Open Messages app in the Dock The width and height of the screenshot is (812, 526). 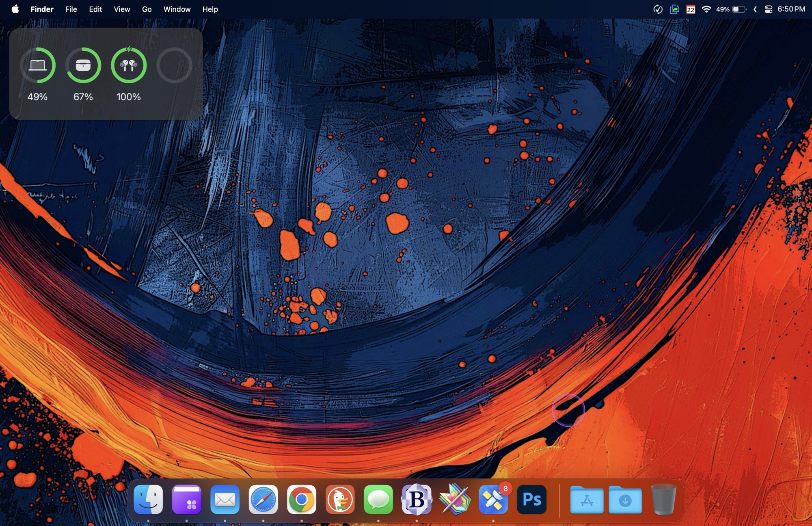point(378,499)
